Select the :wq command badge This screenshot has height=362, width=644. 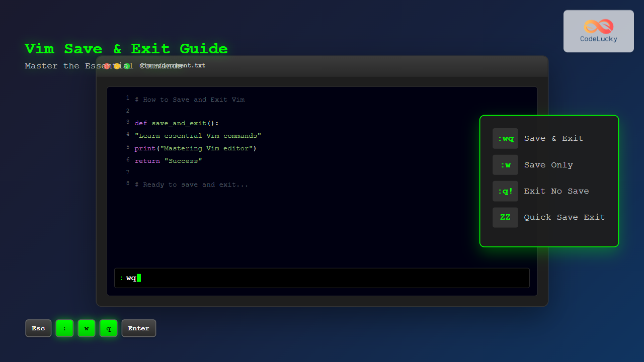[505, 138]
